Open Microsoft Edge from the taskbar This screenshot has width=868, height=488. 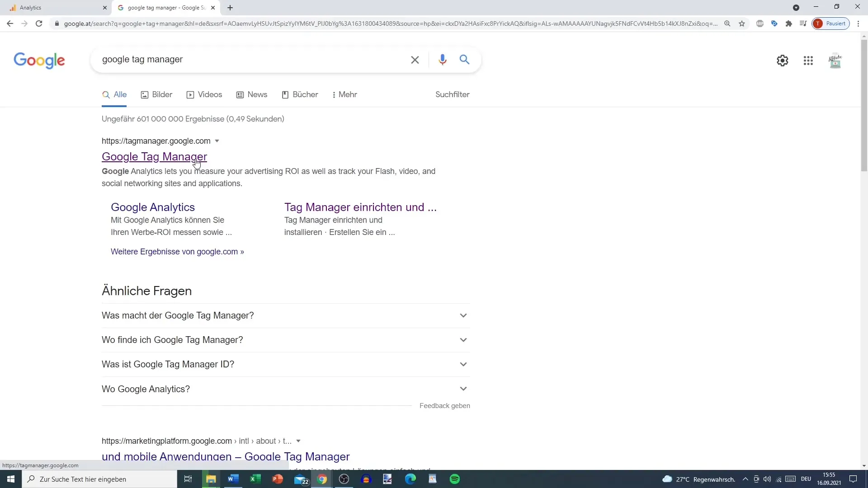[410, 479]
